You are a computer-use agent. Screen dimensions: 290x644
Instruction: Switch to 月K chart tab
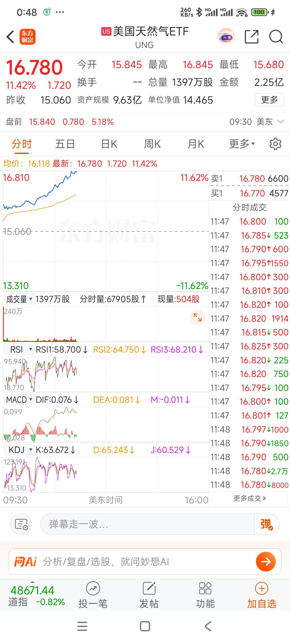click(196, 144)
